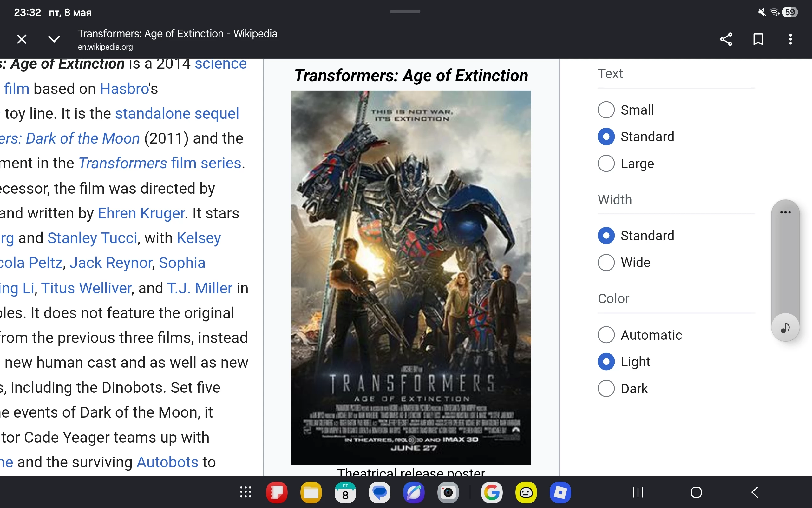This screenshot has width=812, height=508.
Task: Launch the red notes app in taskbar
Action: point(277,492)
